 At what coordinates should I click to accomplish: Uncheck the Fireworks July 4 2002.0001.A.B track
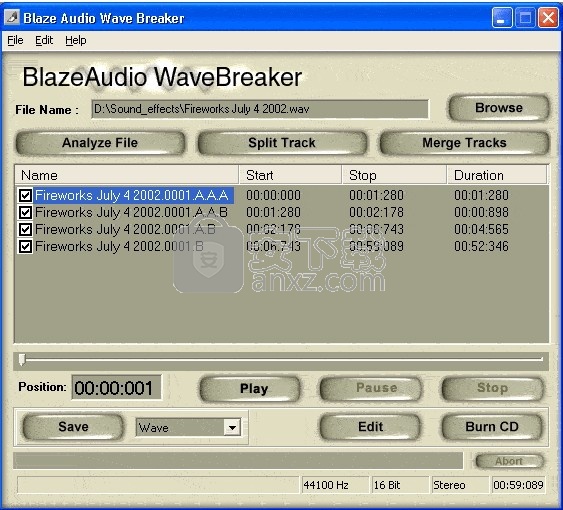pos(25,230)
